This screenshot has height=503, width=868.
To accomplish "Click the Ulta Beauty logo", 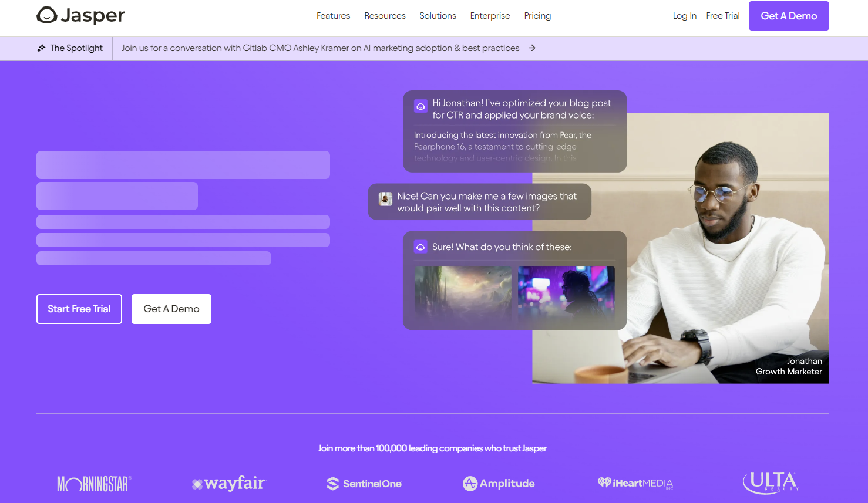I will click(x=771, y=482).
